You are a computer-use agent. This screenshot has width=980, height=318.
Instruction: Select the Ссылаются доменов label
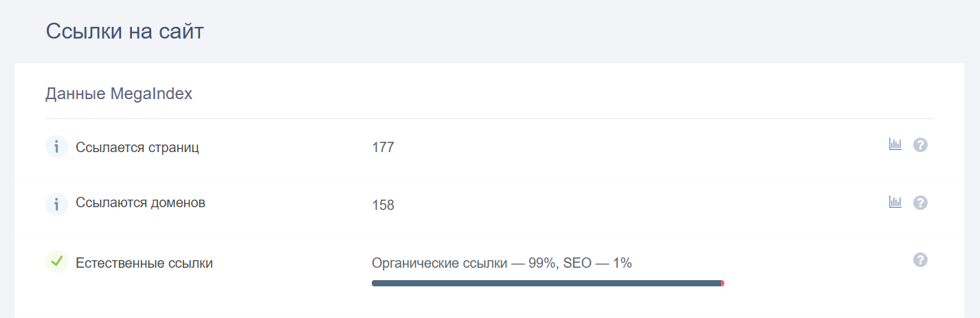pos(140,203)
